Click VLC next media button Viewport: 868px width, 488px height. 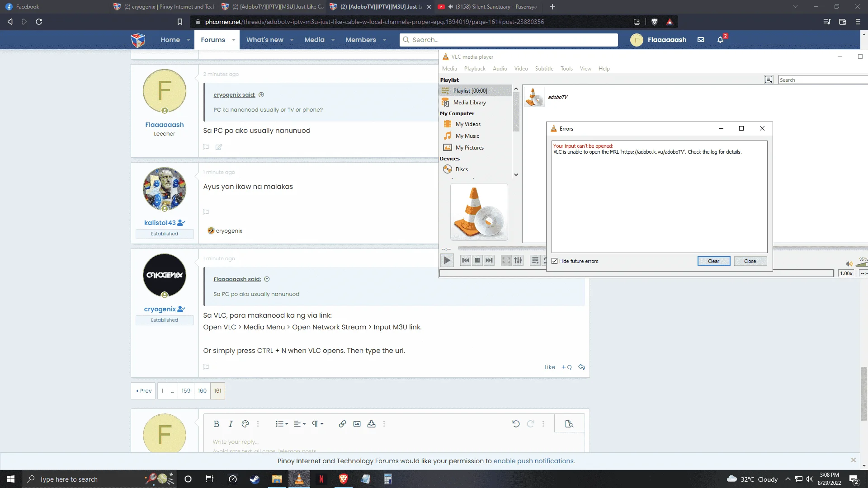pos(489,260)
